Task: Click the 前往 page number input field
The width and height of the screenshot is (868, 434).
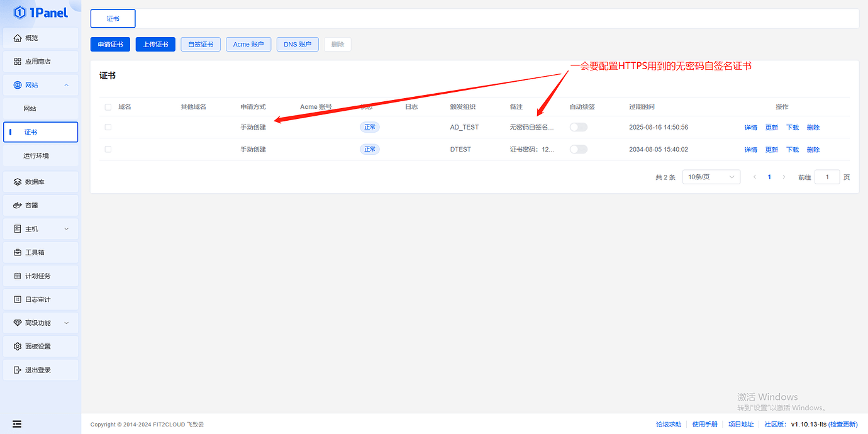Action: pos(827,177)
